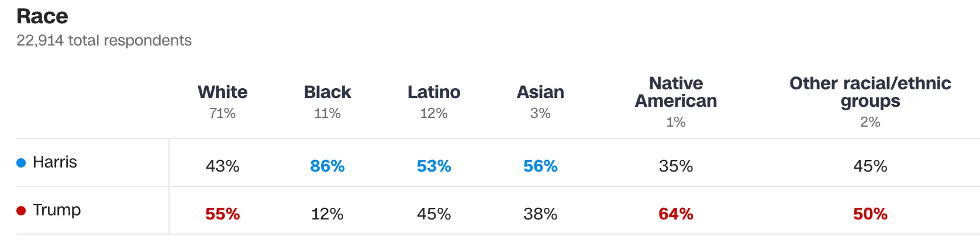Click the 22,914 total respondents text

pyautogui.click(x=104, y=40)
